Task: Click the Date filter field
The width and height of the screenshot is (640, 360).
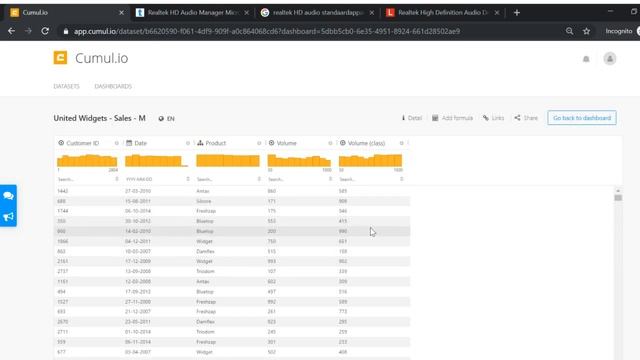Action: [x=155, y=179]
